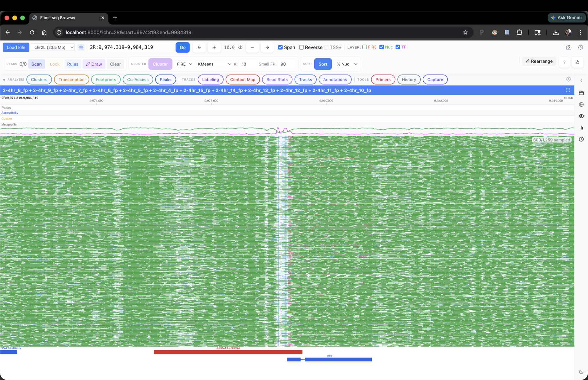This screenshot has width=588, height=380.
Task: Open the Annotations tab
Action: [335, 79]
